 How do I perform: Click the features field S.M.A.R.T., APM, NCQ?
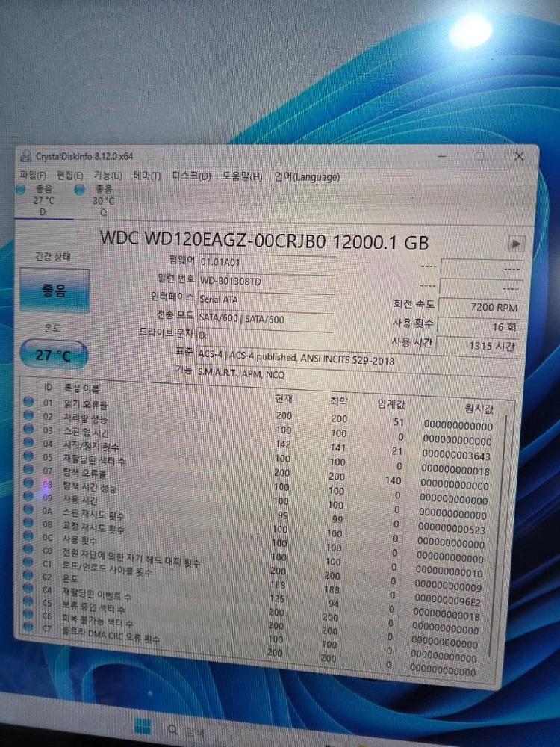[355, 376]
